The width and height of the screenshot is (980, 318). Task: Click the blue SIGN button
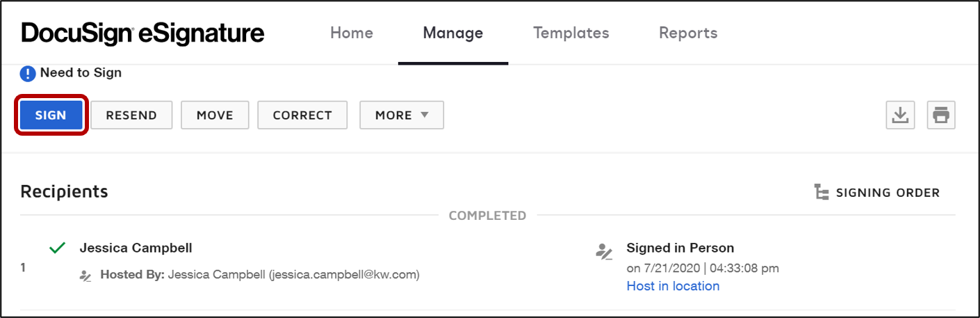[x=51, y=115]
